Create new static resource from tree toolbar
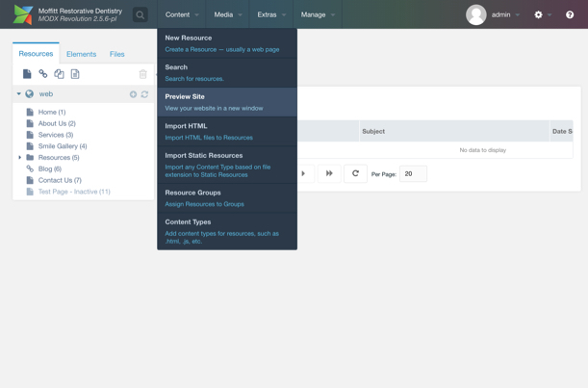The image size is (588, 388). coord(75,74)
